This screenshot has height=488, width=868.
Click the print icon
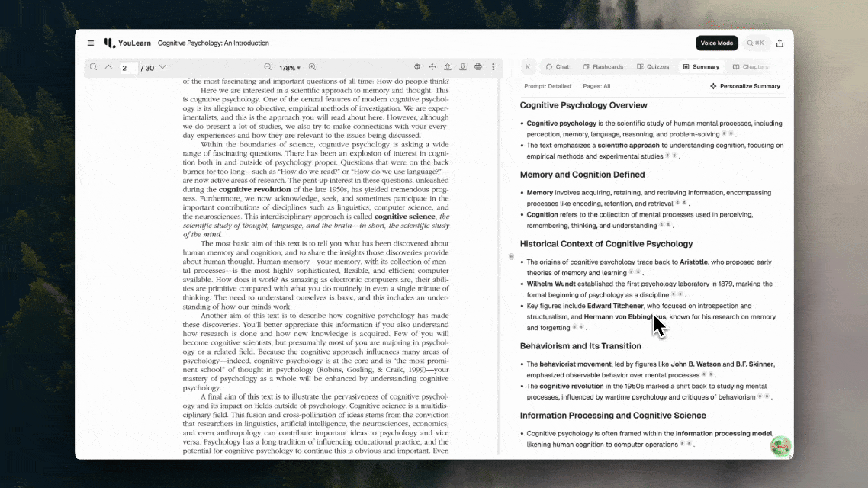(x=478, y=67)
